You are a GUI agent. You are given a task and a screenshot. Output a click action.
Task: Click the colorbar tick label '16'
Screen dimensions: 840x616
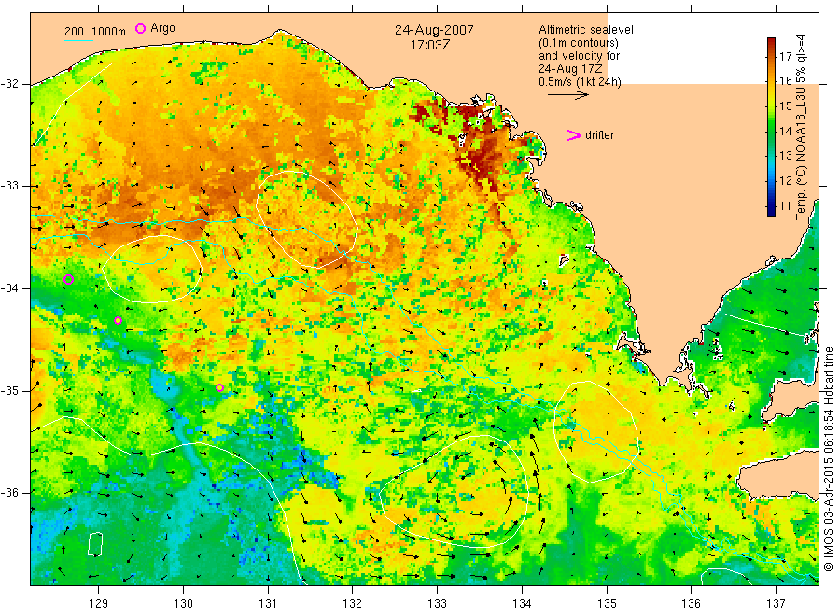pyautogui.click(x=785, y=81)
